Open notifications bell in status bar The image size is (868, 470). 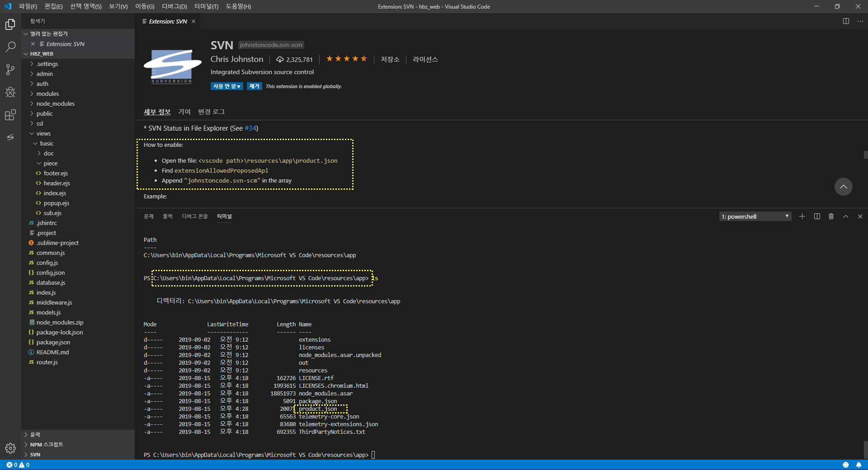[x=859, y=465]
